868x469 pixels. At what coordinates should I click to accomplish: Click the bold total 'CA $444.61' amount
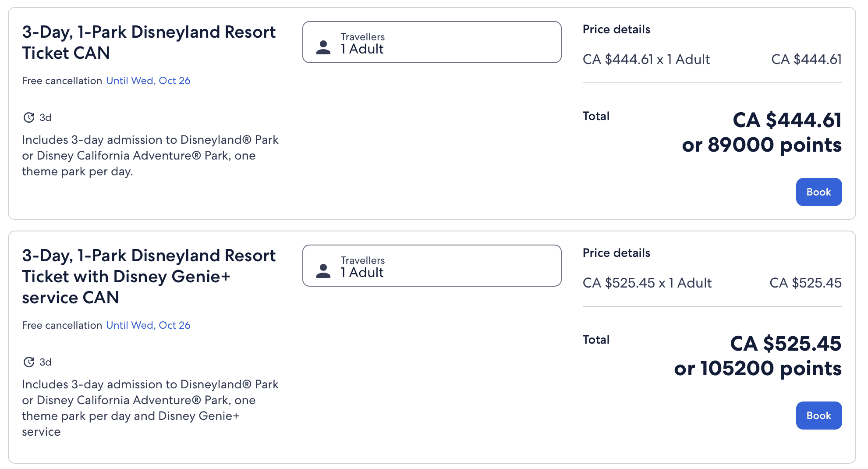787,121
